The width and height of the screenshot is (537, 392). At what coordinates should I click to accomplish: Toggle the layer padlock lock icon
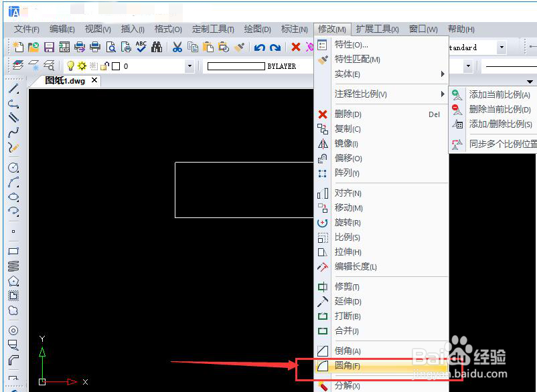coord(105,66)
